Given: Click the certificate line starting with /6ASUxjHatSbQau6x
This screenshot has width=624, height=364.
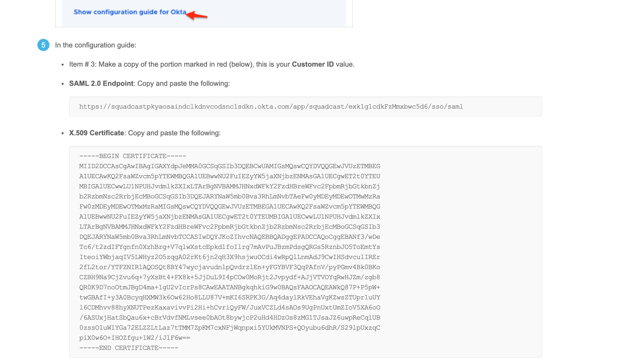Looking at the screenshot, I should [229, 318].
